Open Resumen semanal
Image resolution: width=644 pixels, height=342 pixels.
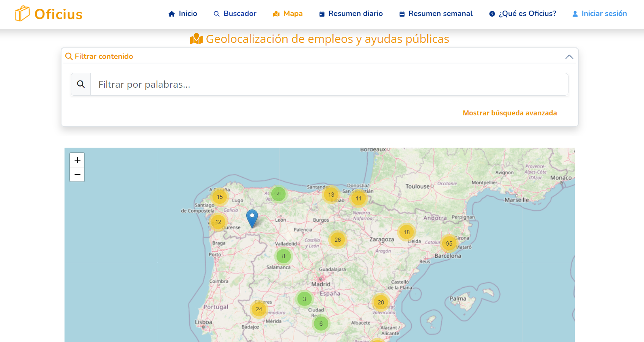436,14
